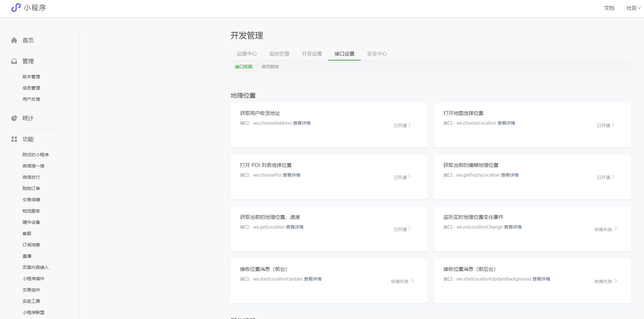Click the home icon beside 首页

point(14,40)
